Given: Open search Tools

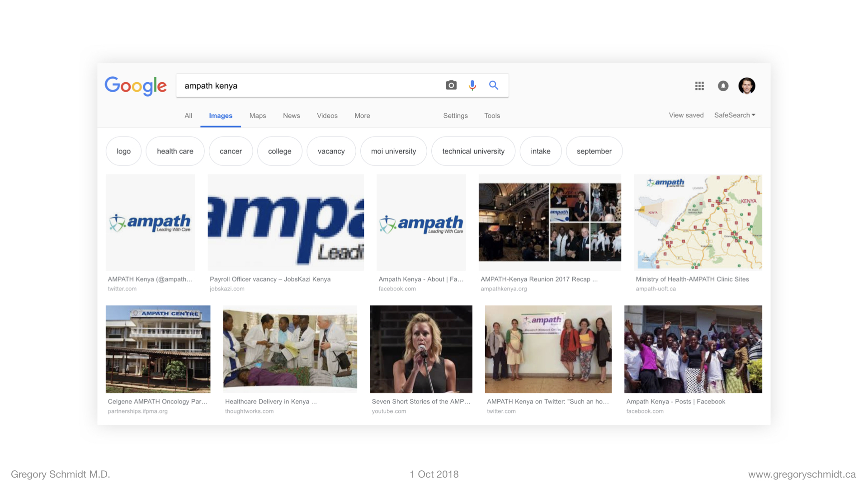Looking at the screenshot, I should (x=492, y=116).
